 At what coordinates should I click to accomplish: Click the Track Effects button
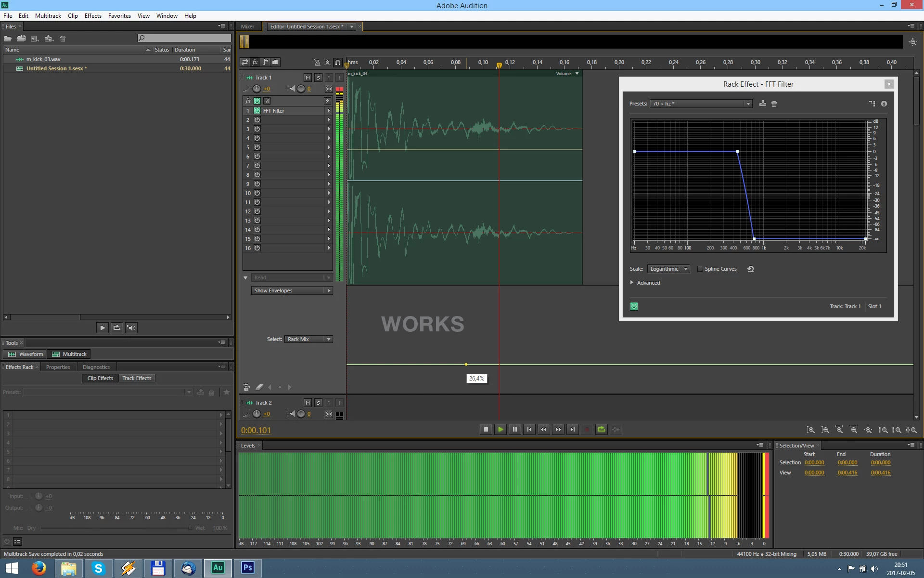point(137,378)
